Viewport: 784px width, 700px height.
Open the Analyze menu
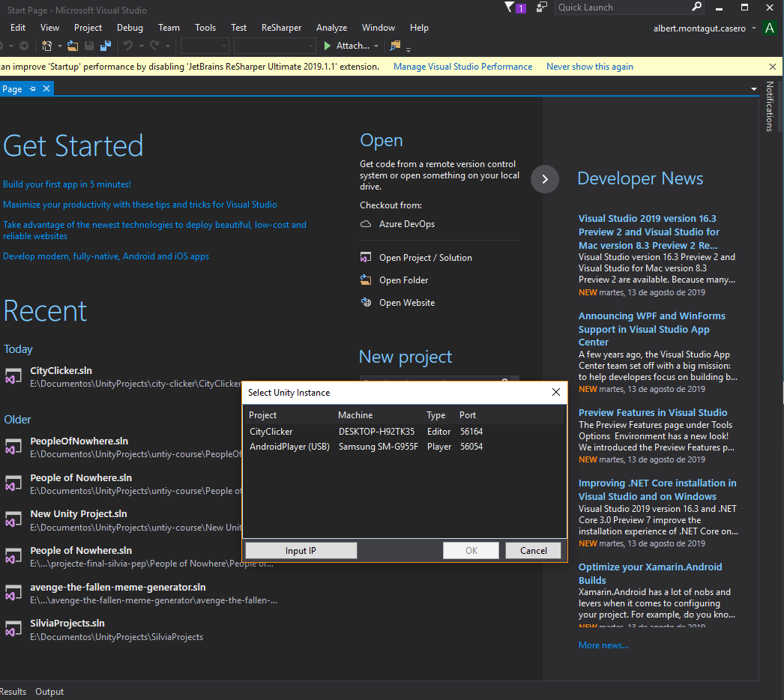[331, 28]
